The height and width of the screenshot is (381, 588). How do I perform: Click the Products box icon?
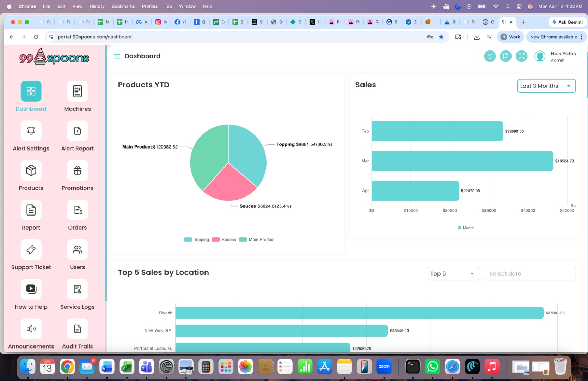[x=31, y=170]
